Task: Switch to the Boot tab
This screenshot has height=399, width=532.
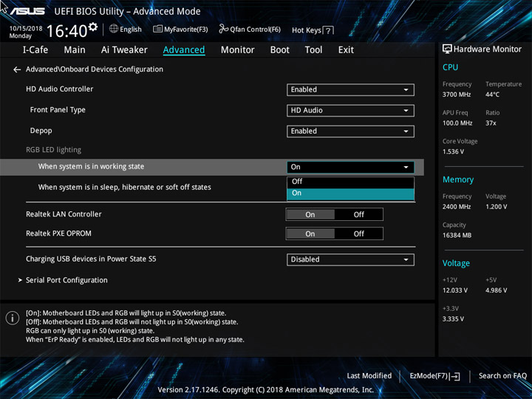Action: 279,50
